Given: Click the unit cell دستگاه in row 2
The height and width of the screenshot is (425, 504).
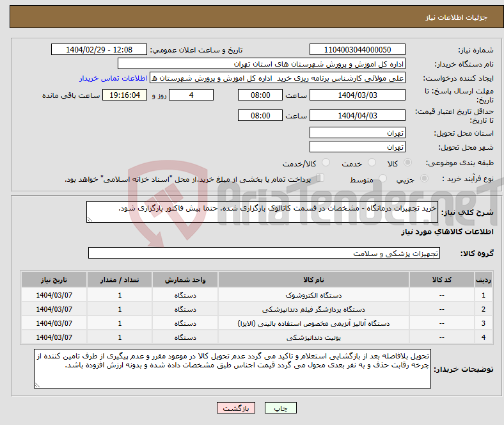Looking at the screenshot, I should [x=185, y=309].
